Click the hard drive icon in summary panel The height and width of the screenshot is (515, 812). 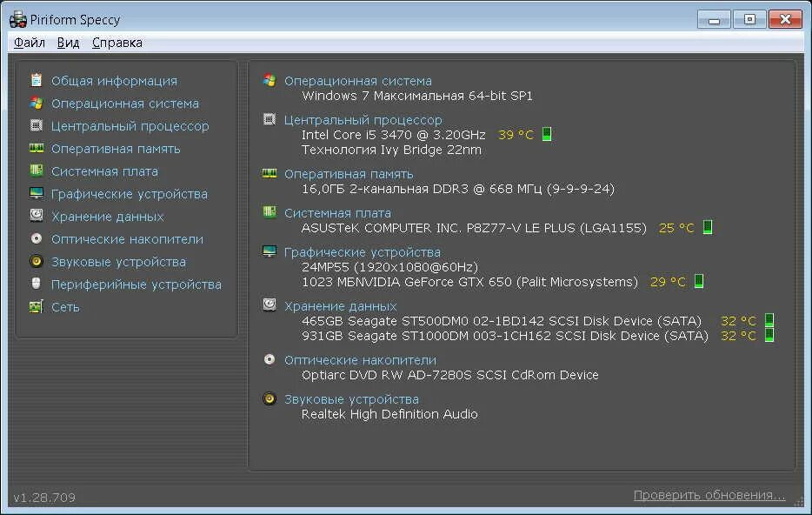[270, 305]
